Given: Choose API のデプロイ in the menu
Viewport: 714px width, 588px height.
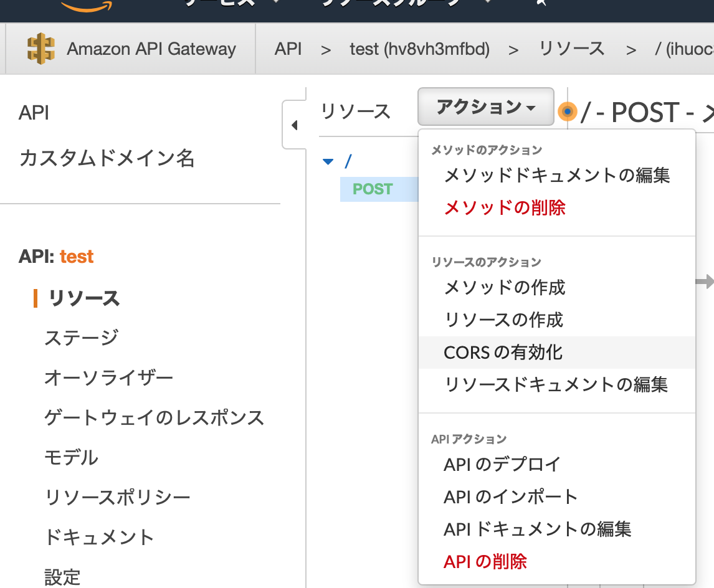Looking at the screenshot, I should pyautogui.click(x=557, y=465).
